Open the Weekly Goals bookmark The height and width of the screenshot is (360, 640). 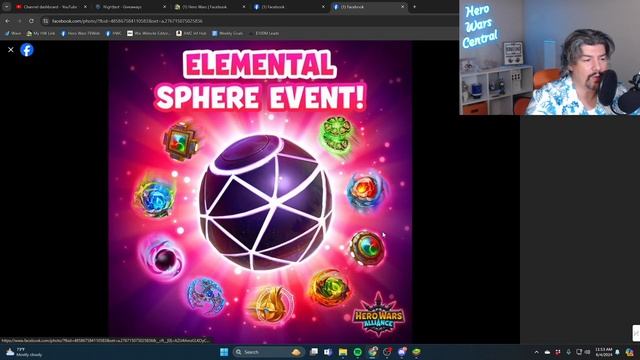click(227, 33)
